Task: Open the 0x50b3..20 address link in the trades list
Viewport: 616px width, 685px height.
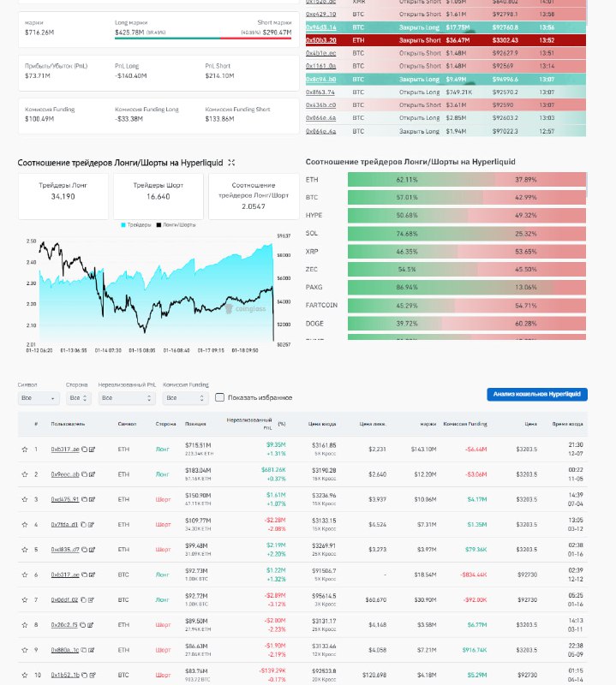Action: 321,39
